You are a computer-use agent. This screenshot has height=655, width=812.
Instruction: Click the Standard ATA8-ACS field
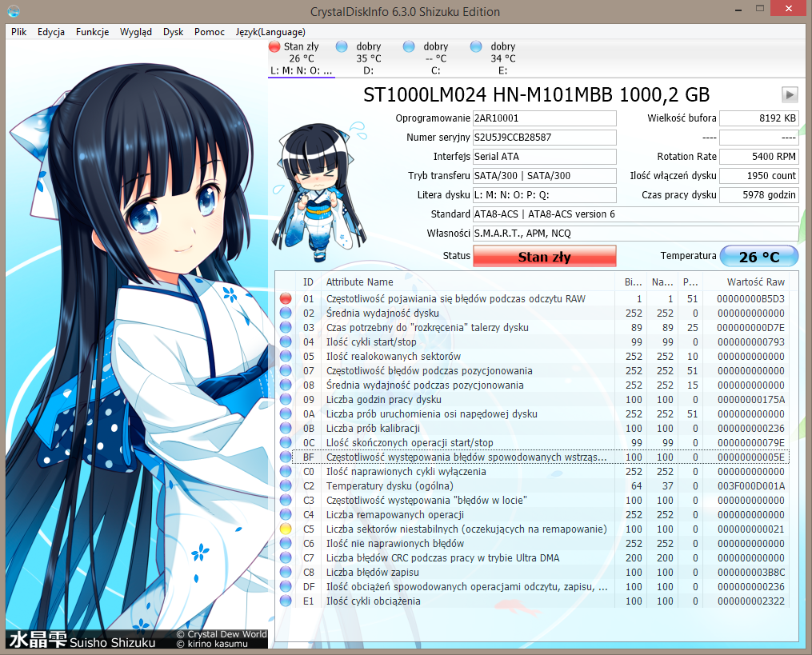pos(635,214)
